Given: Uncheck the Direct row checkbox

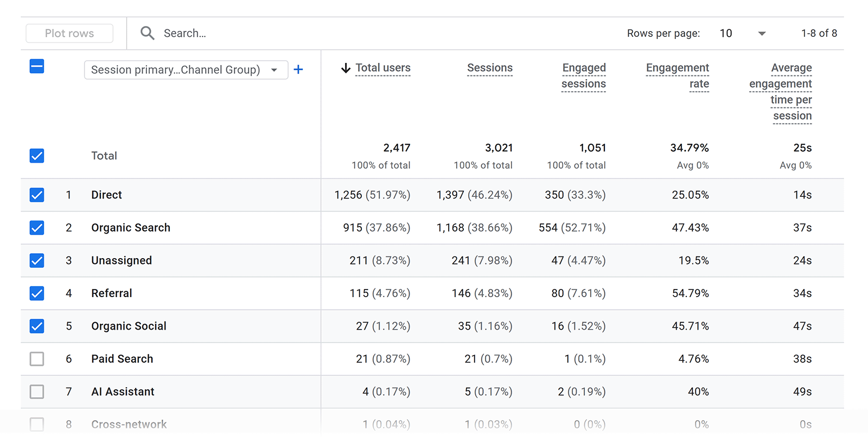Looking at the screenshot, I should click(37, 195).
